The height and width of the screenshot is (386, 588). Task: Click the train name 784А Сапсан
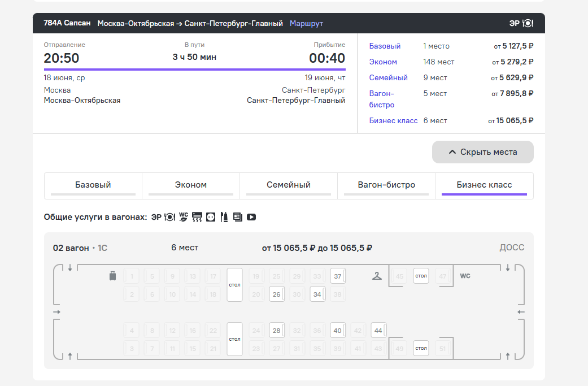coord(67,23)
